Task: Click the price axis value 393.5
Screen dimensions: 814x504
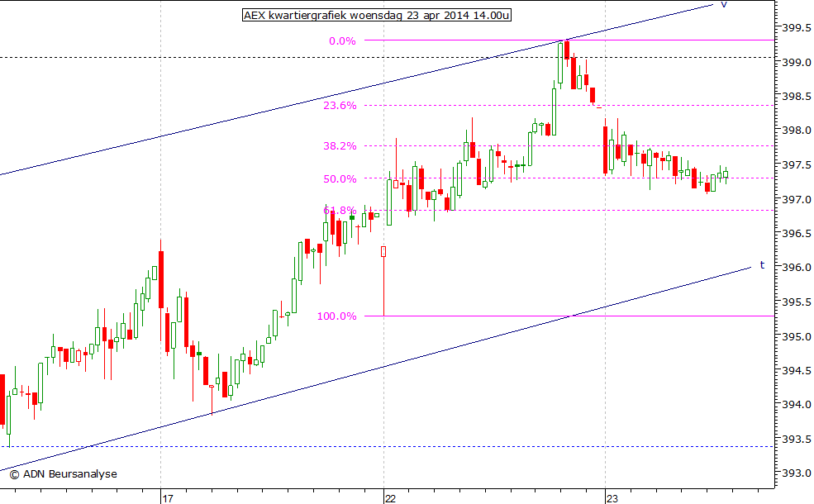Action: (x=797, y=439)
